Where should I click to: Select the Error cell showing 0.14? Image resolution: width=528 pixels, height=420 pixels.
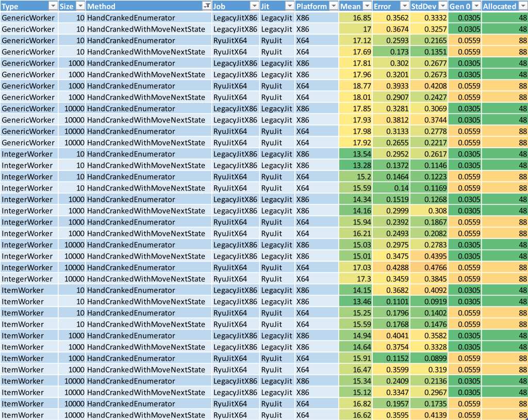(391, 188)
